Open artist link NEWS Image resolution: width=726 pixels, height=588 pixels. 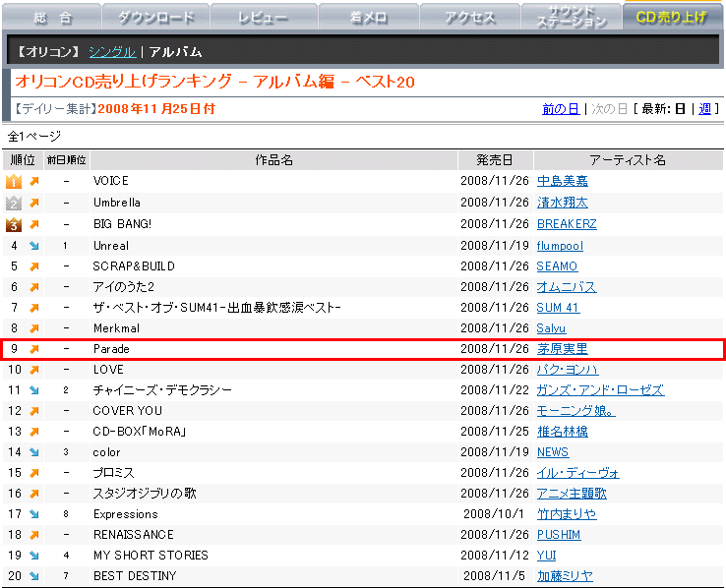[553, 452]
